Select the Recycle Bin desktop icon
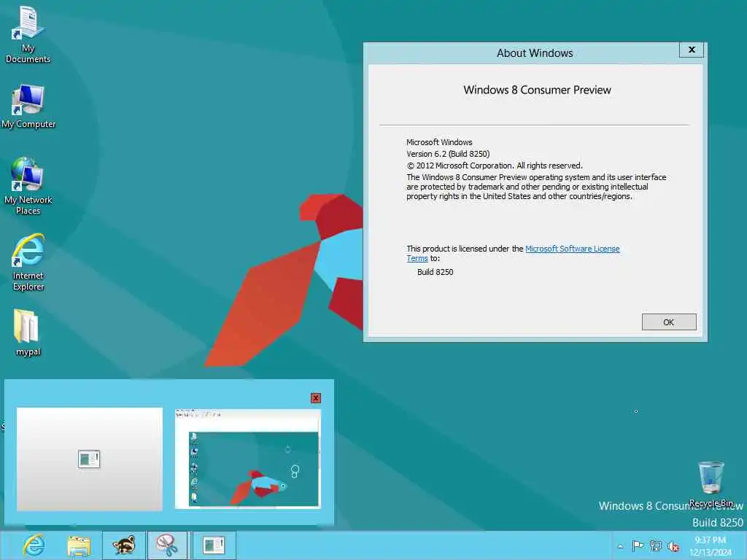Image resolution: width=747 pixels, height=560 pixels. pos(711,484)
